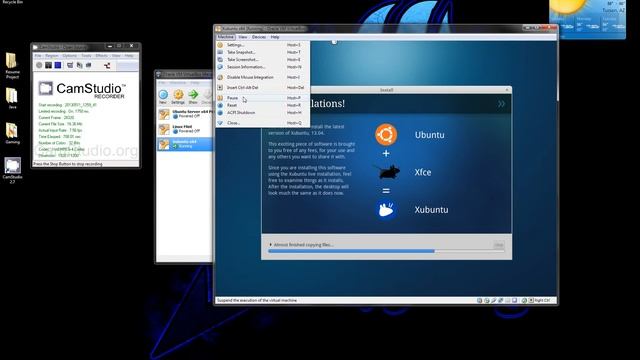Select the Ubuntu Server x64 virtual machine

pyautogui.click(x=185, y=114)
